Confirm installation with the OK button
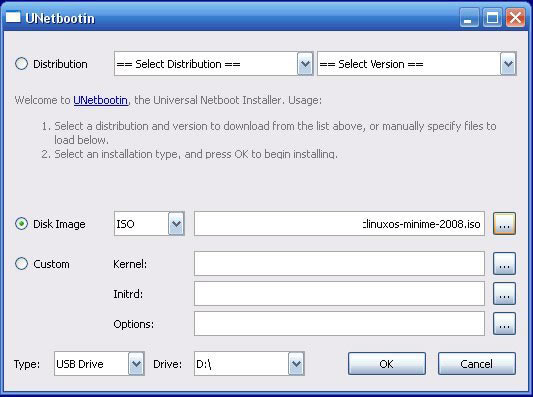Image resolution: width=533 pixels, height=397 pixels. pyautogui.click(x=386, y=364)
